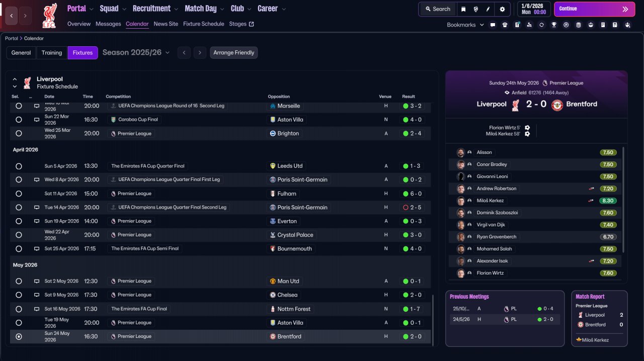Select the radio button for Brighton fixture
This screenshot has height=361, width=644.
click(19, 133)
